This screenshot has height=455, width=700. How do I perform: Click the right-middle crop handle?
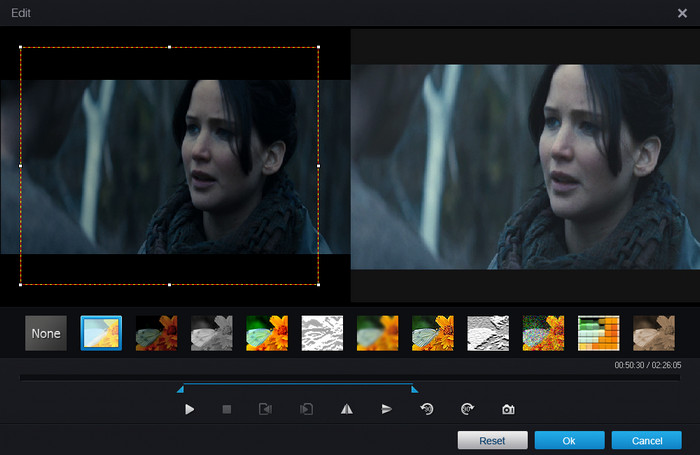click(x=318, y=166)
